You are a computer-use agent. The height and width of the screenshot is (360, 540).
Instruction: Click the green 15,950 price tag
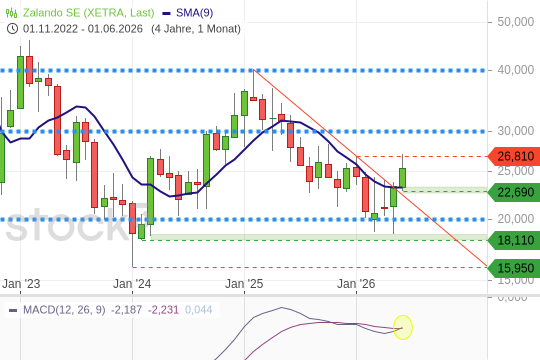tap(513, 268)
